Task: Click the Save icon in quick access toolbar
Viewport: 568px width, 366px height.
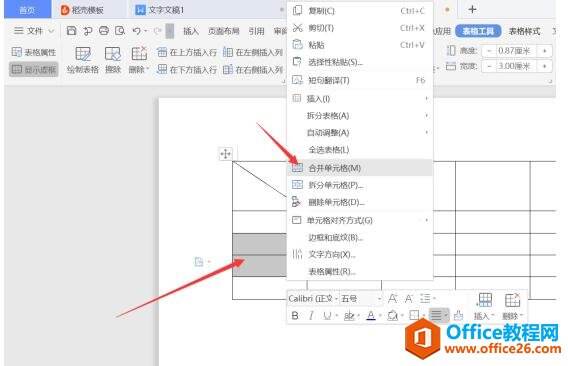Action: click(x=71, y=31)
